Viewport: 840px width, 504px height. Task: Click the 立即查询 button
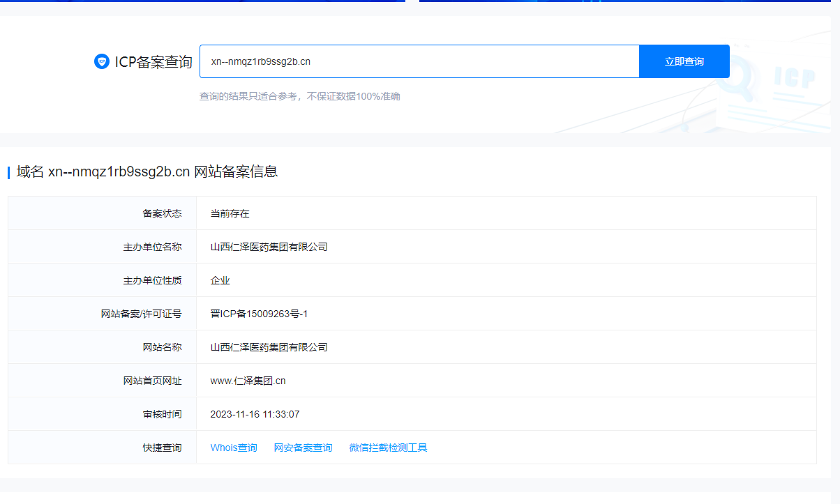(x=684, y=61)
